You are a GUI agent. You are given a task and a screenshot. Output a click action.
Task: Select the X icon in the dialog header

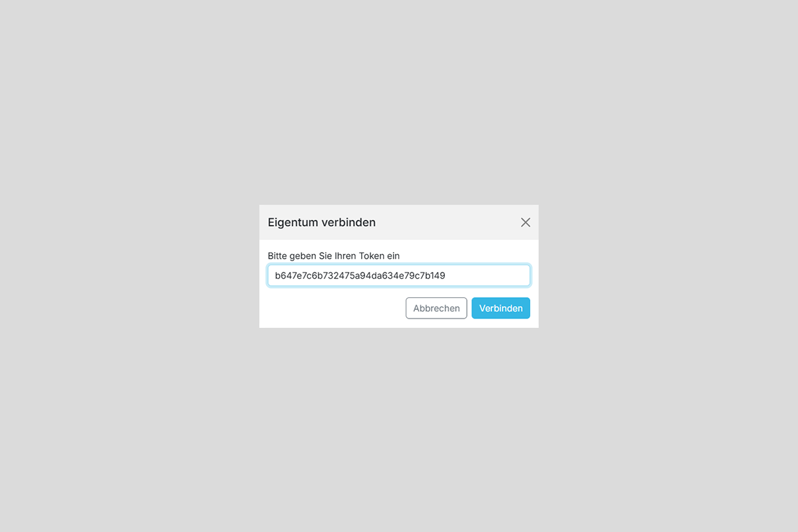pos(525,222)
